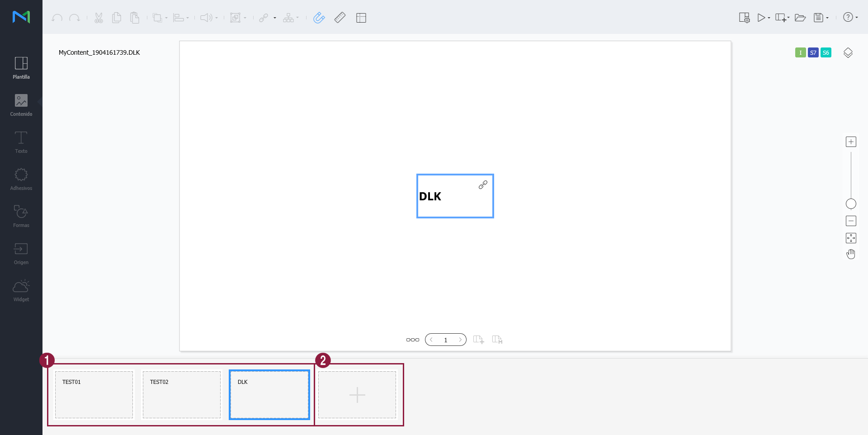Click the fit to screen icon

point(851,238)
